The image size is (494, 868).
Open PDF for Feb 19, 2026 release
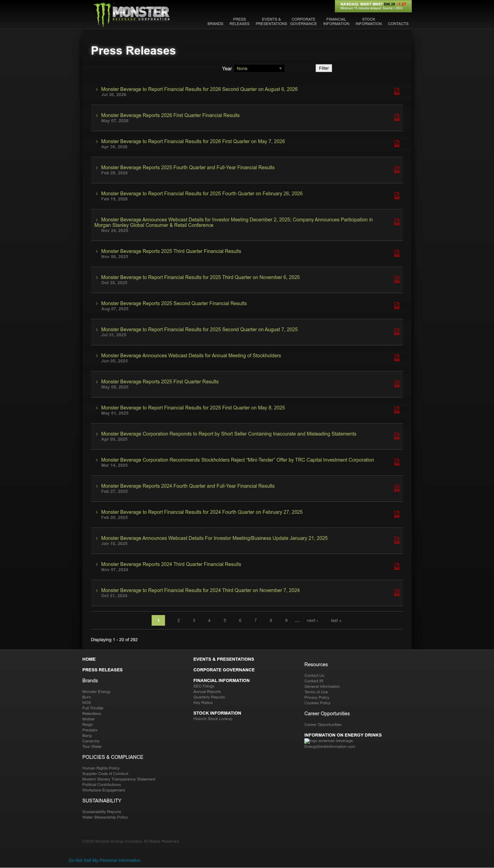pos(397,196)
